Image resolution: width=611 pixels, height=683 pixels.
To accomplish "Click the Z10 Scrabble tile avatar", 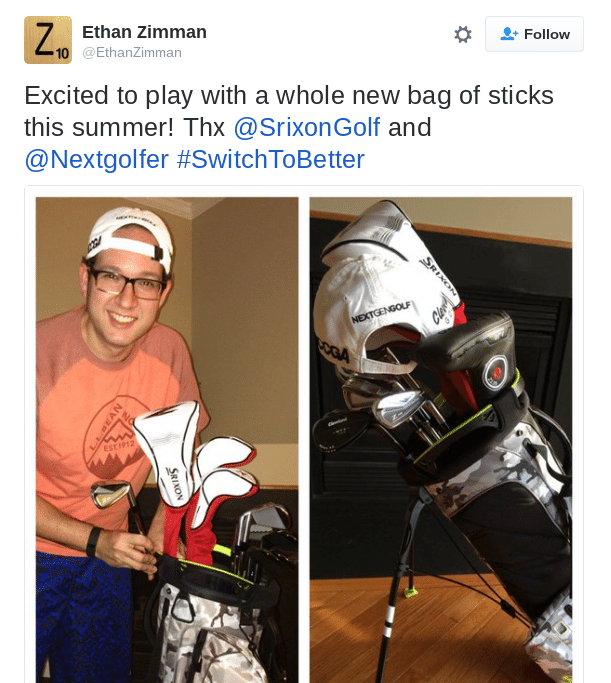I will click(x=48, y=40).
